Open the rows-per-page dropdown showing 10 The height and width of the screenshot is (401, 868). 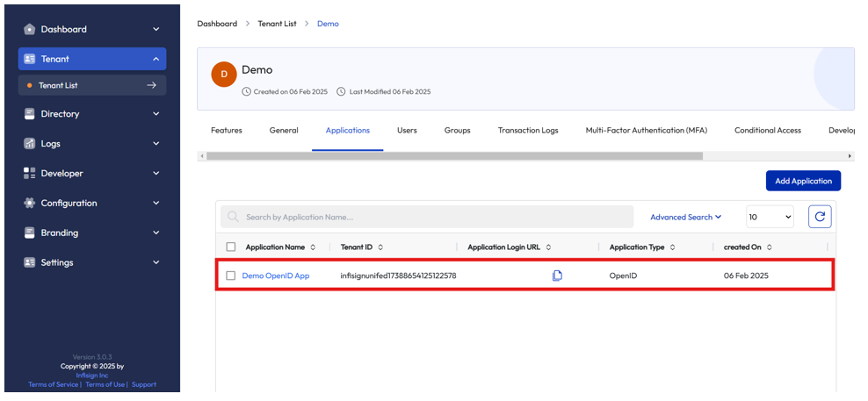tap(770, 217)
